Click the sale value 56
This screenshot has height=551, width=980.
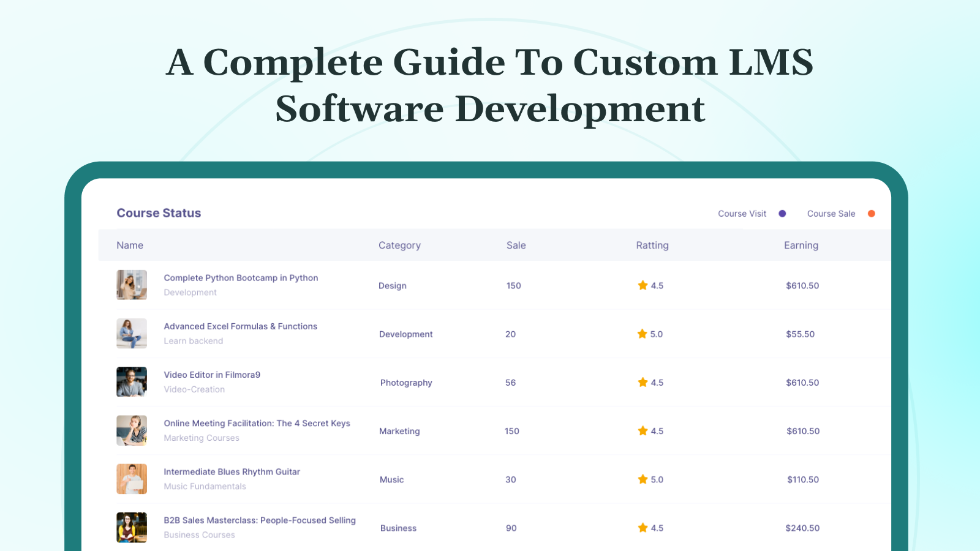coord(511,383)
